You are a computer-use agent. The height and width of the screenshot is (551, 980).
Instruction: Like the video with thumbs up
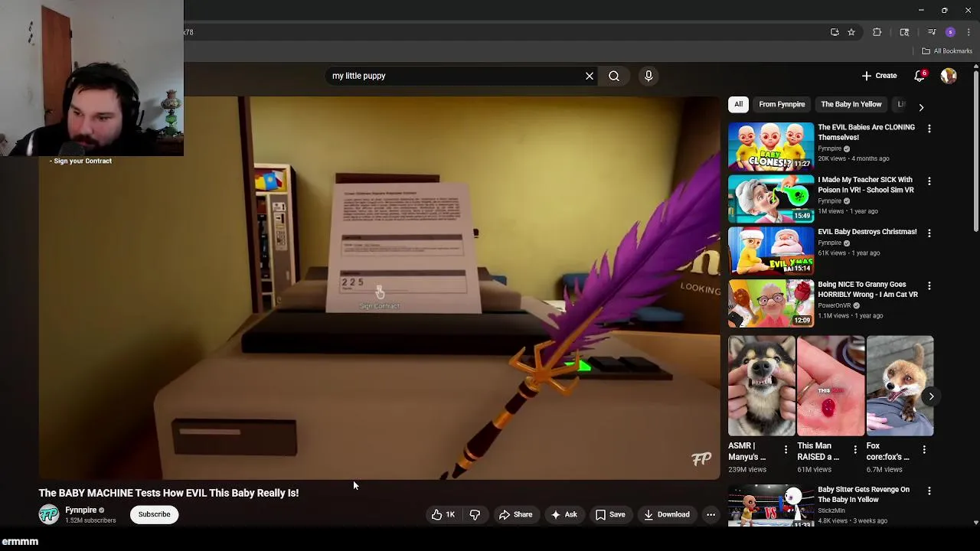tap(443, 514)
